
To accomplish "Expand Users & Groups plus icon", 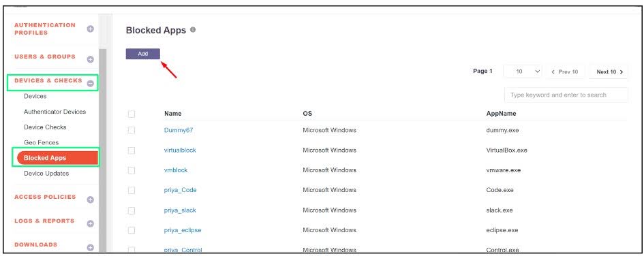I will pyautogui.click(x=91, y=59).
